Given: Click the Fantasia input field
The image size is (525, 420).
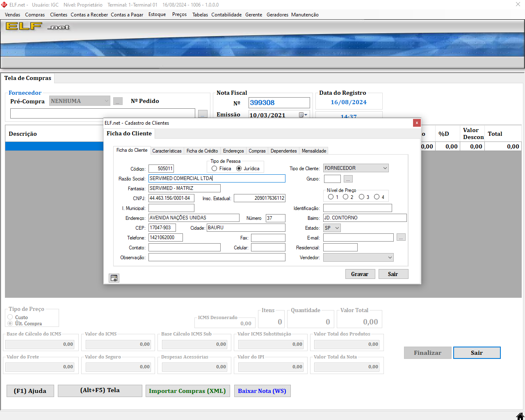Looking at the screenshot, I should (x=185, y=188).
